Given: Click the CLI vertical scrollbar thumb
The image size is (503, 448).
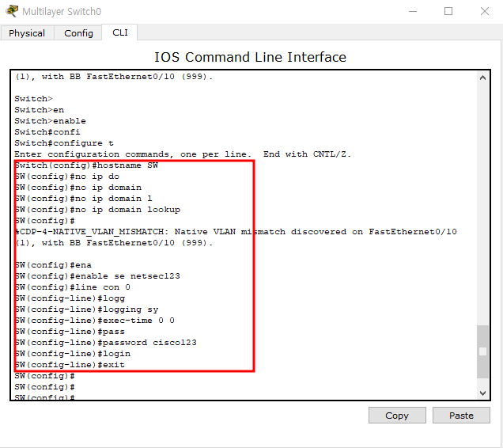Looking at the screenshot, I should pos(482,351).
